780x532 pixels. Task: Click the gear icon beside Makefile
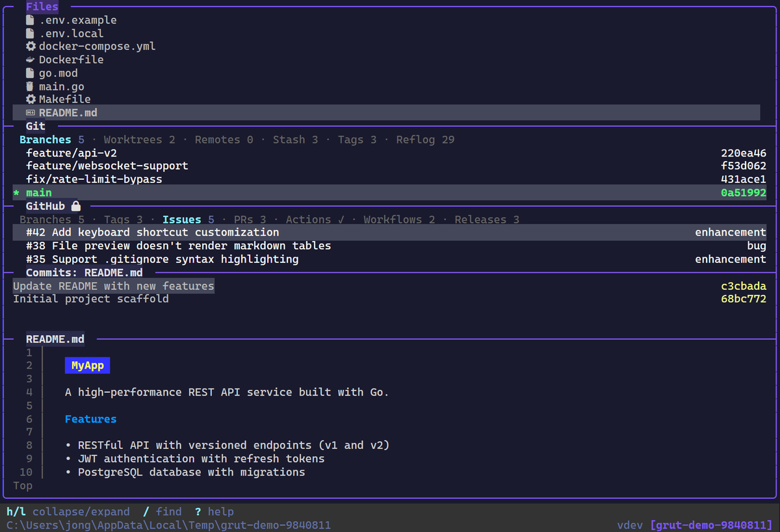[31, 99]
